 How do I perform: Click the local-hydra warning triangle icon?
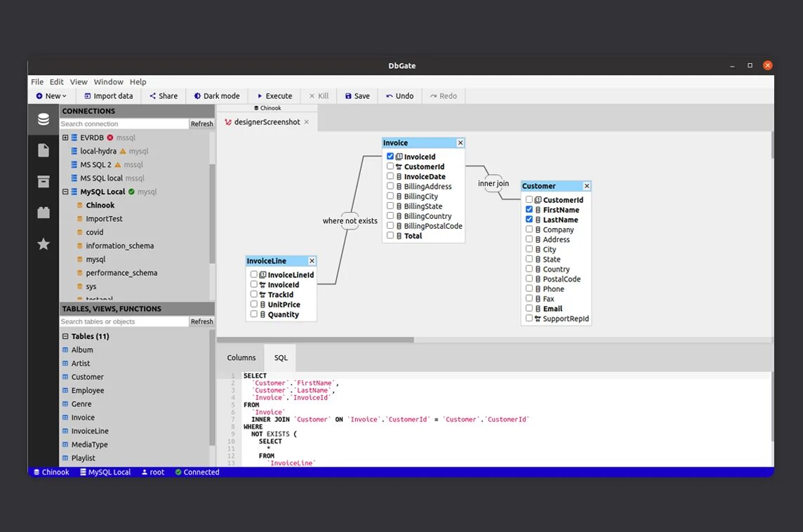122,151
